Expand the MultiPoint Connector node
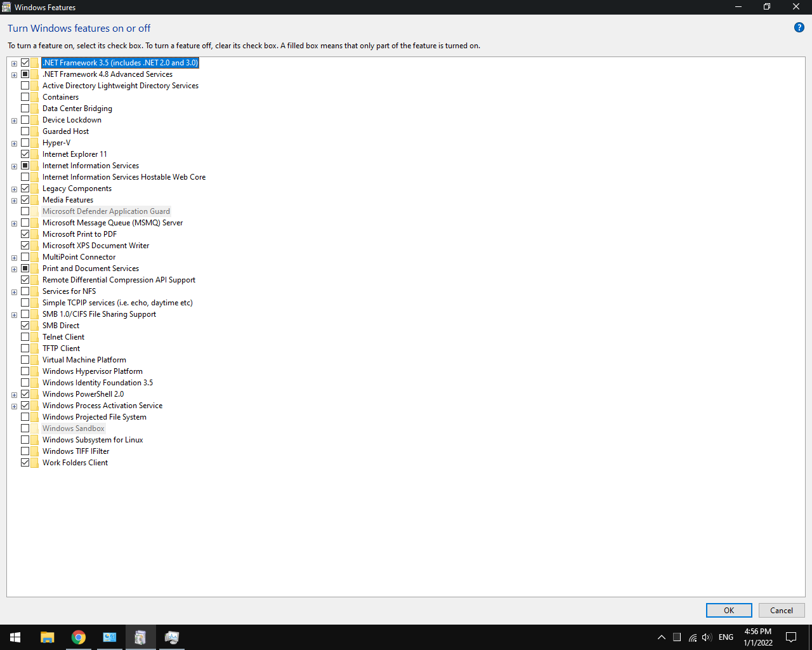812x650 pixels. 14,258
